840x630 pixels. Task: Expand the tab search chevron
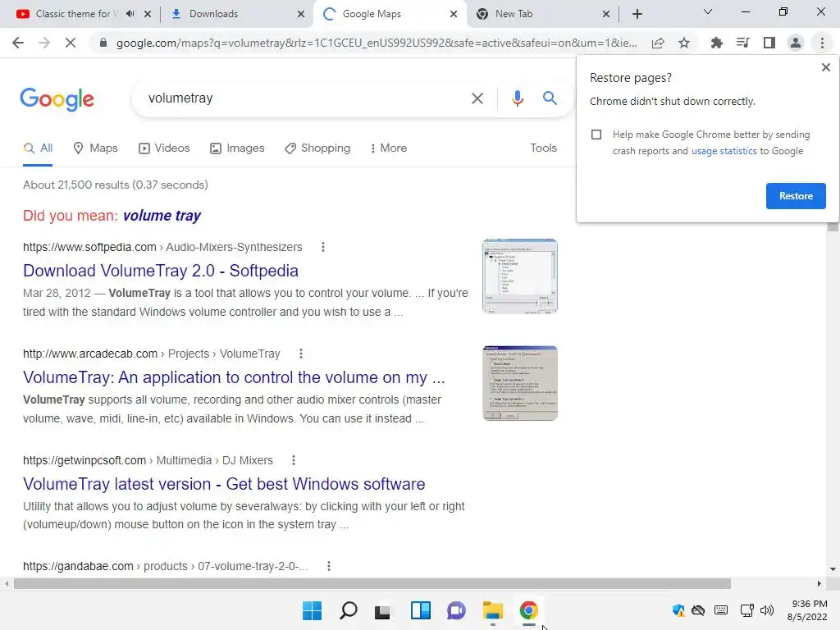(x=708, y=11)
